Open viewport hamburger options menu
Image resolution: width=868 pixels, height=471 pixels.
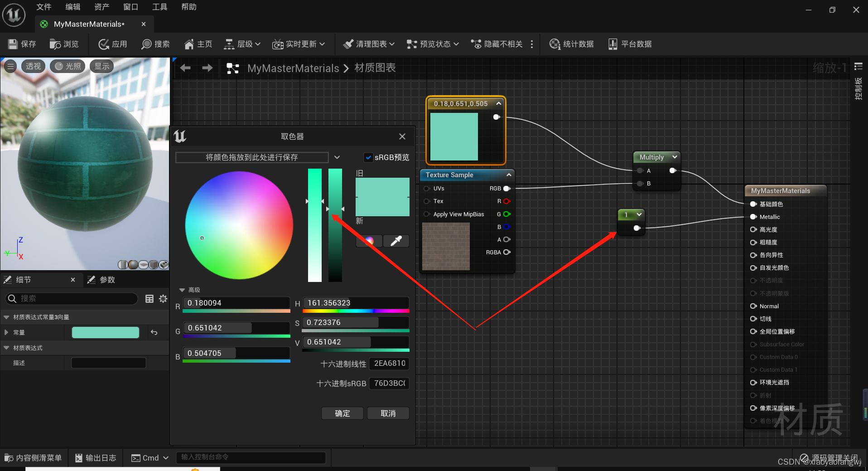point(10,66)
